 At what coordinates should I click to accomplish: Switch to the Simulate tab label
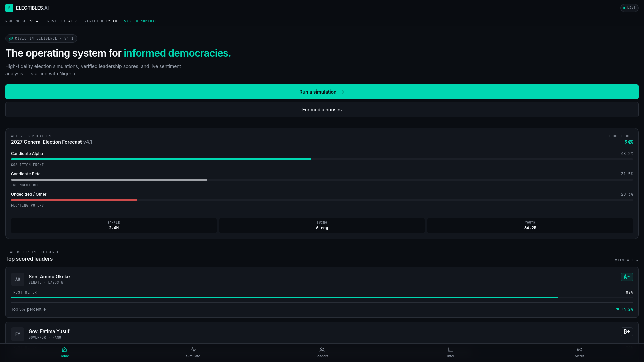tap(193, 356)
